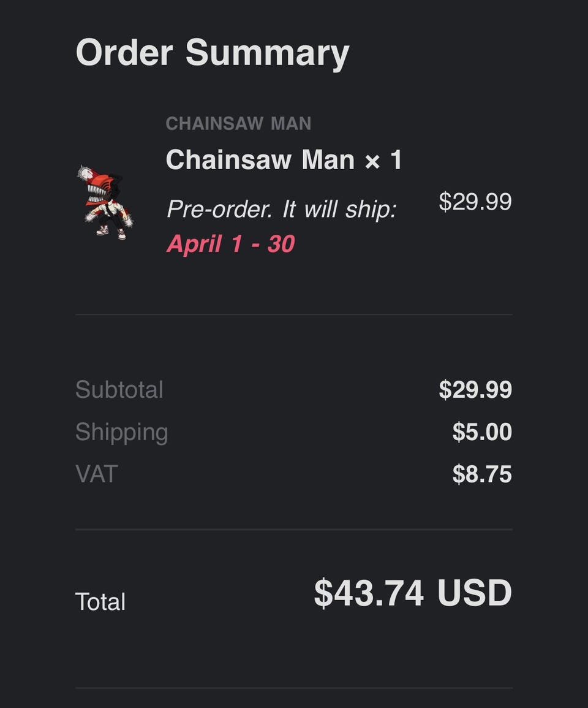Click the total amount $43.74
This screenshot has height=708, width=588.
point(369,593)
